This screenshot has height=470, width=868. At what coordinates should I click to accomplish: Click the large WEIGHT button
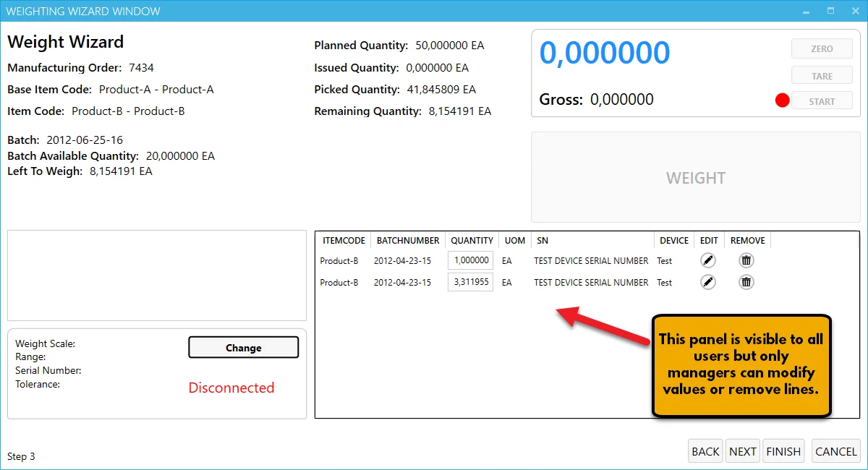[x=695, y=177]
